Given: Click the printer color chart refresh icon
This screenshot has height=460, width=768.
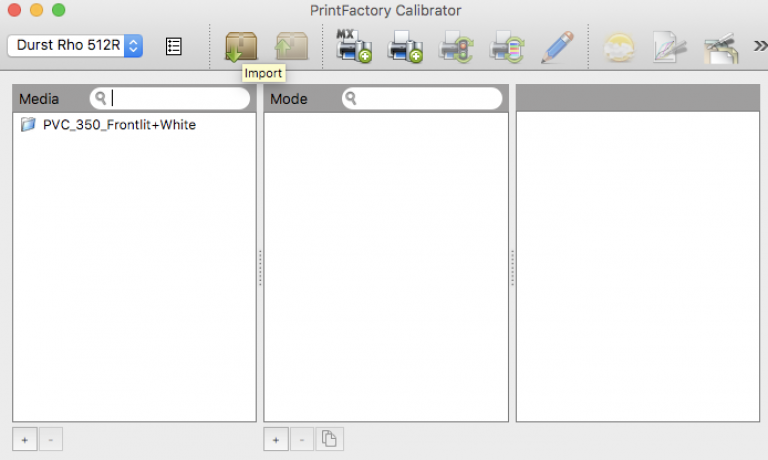Looking at the screenshot, I should [507, 47].
